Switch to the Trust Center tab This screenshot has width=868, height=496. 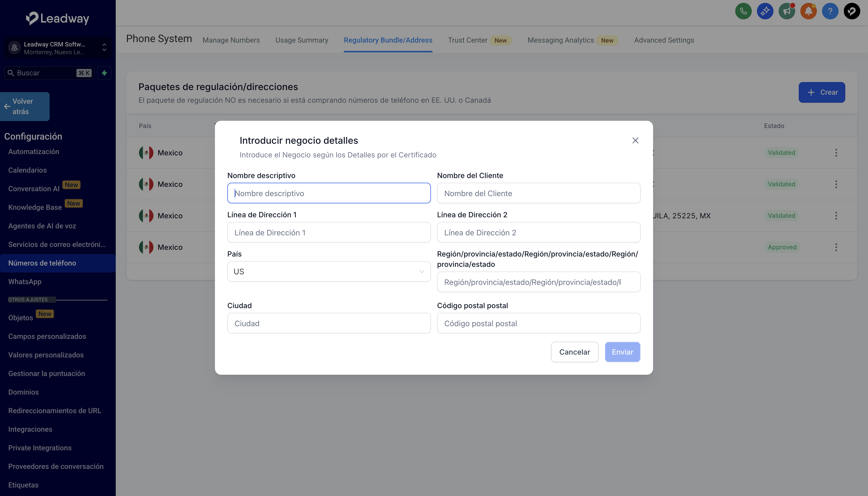[x=467, y=40]
